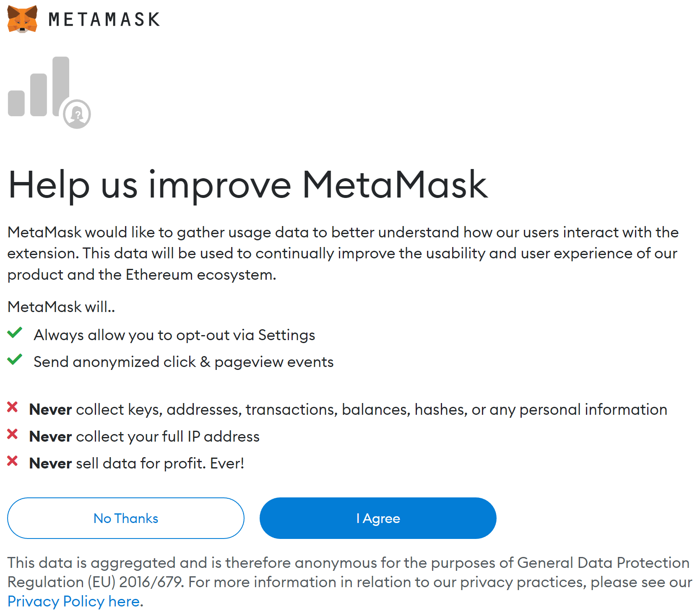Click the gray bar chart analytics icon
Screen dimensions: 700x614
coord(39,88)
